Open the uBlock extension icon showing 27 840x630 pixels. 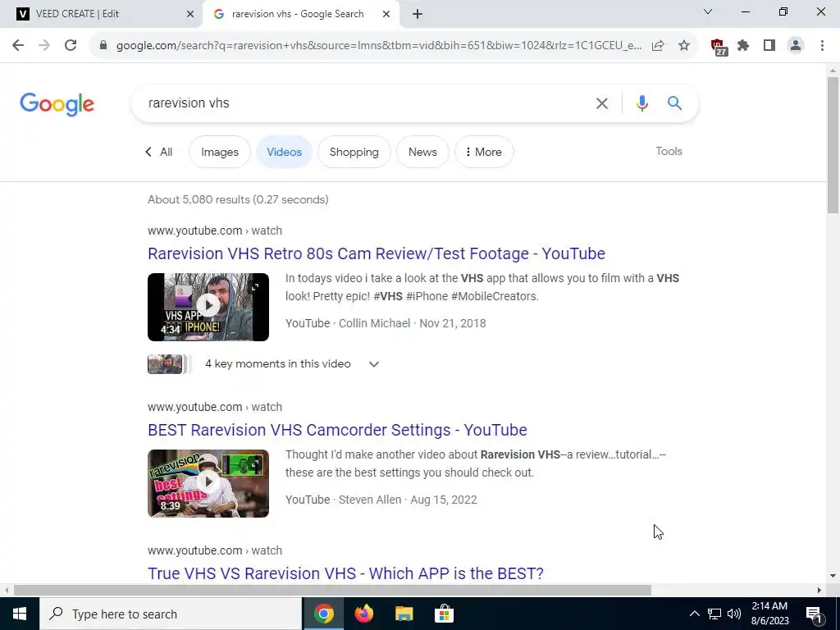pos(719,47)
